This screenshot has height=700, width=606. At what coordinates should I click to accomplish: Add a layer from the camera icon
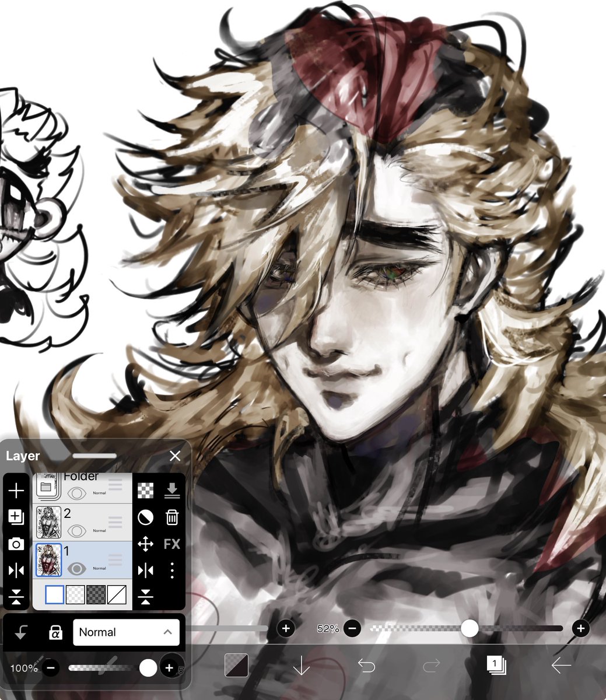point(16,544)
